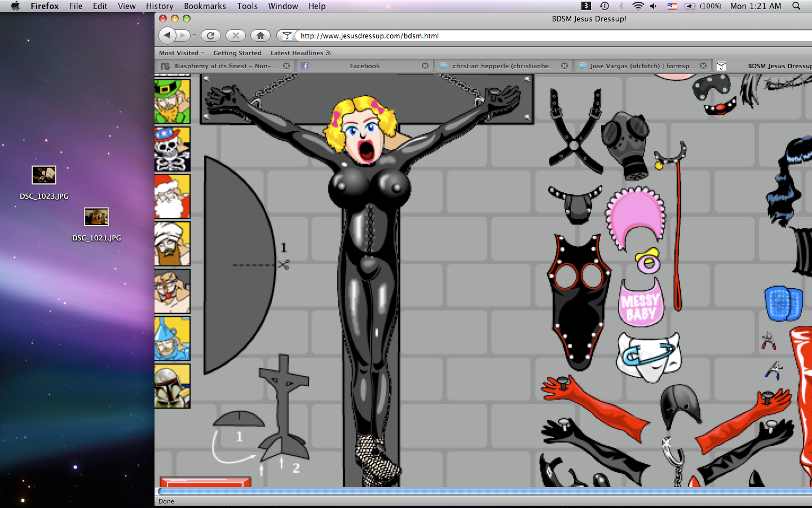Pick the Messy Baby bib item
This screenshot has width=812, height=508.
[641, 304]
